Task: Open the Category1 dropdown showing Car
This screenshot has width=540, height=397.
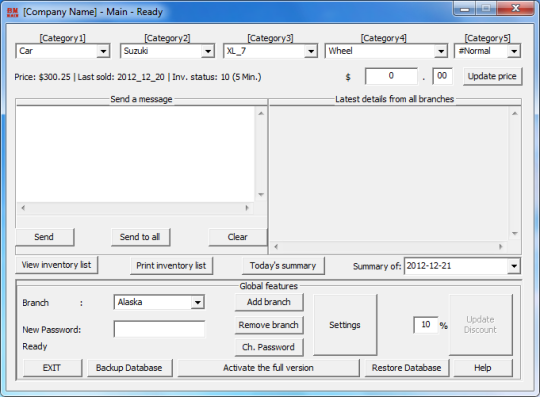Action: pos(63,51)
